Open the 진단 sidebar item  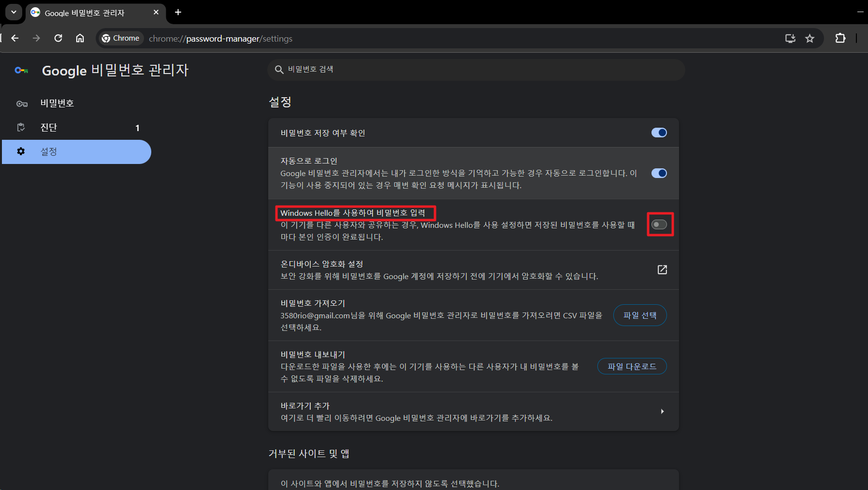(x=76, y=127)
